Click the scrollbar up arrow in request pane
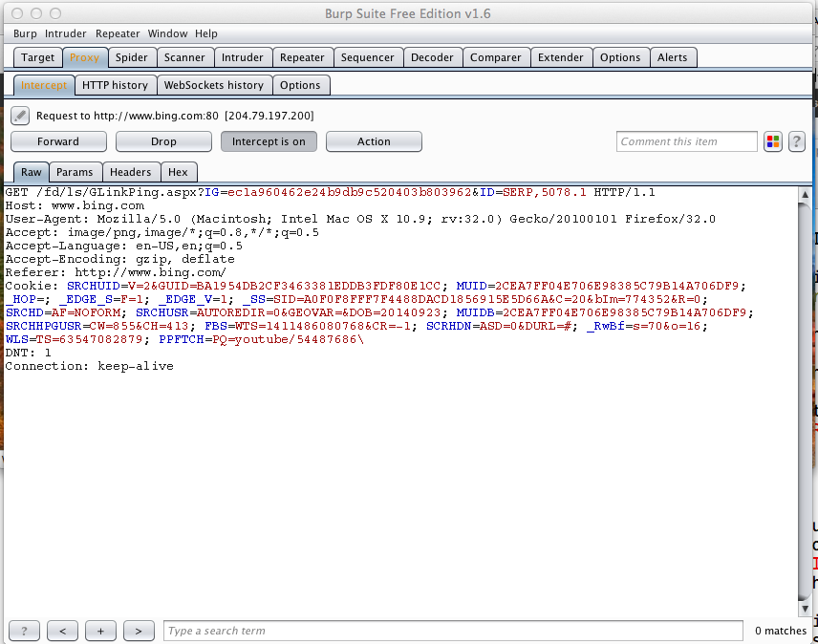Image resolution: width=818 pixels, height=644 pixels. click(x=805, y=194)
